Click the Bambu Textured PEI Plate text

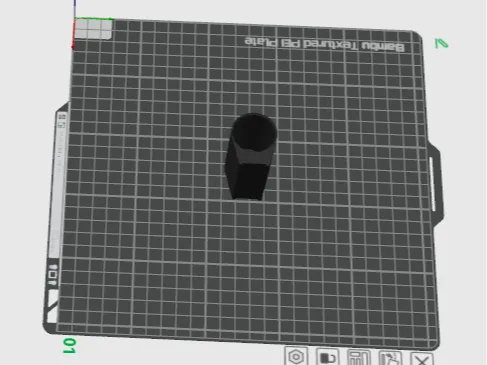(325, 45)
